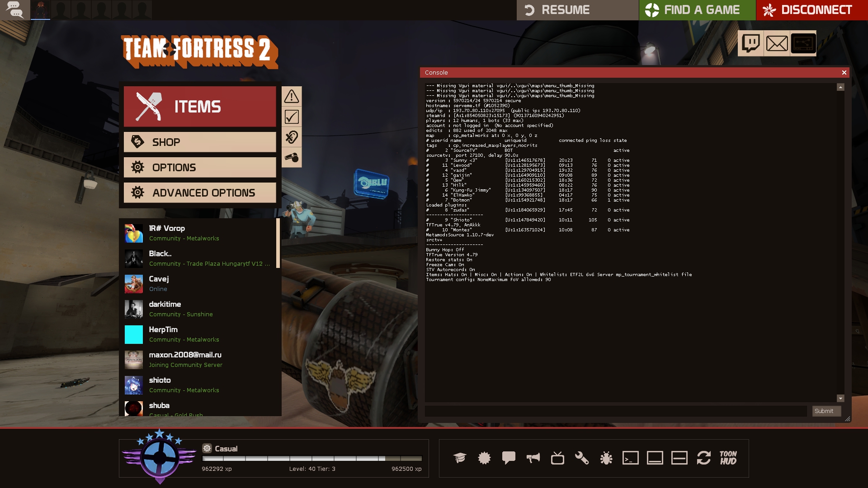The width and height of the screenshot is (868, 488).
Task: Select the active character loadout portrait
Action: point(40,10)
